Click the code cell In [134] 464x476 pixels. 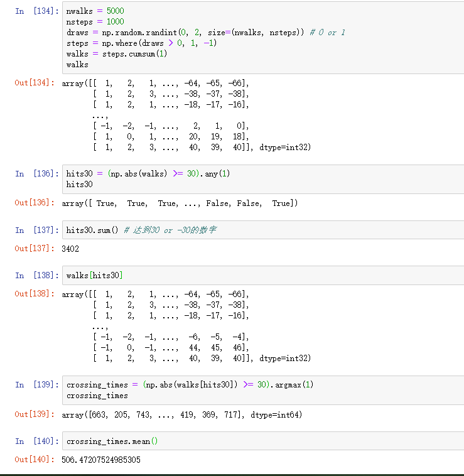[x=263, y=38]
